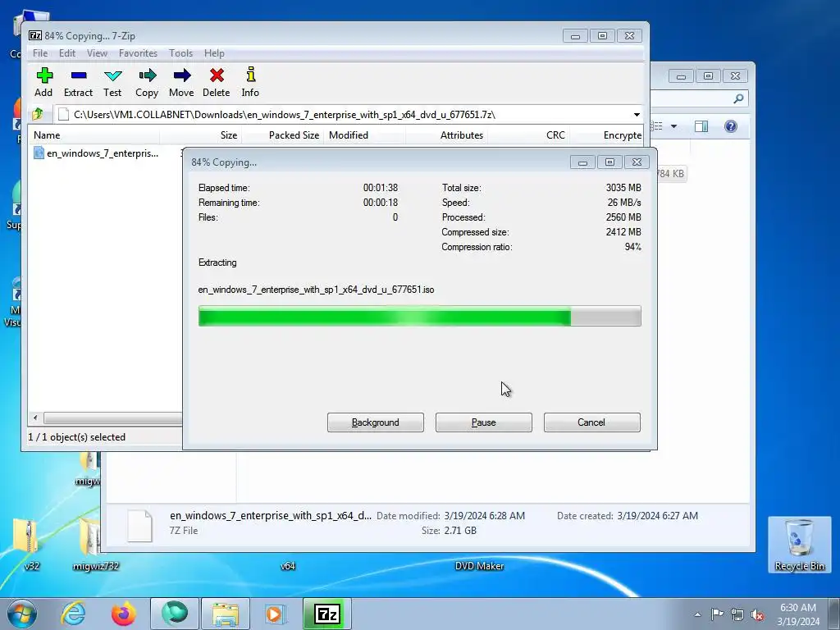Viewport: 840px width, 630px height.
Task: Click the DVD Maker desktop label
Action: pyautogui.click(x=479, y=566)
